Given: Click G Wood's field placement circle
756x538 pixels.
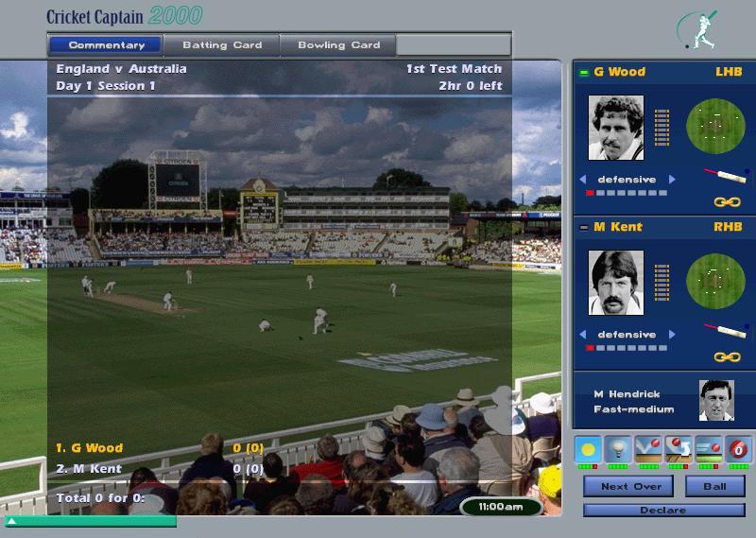Looking at the screenshot, I should [x=715, y=126].
